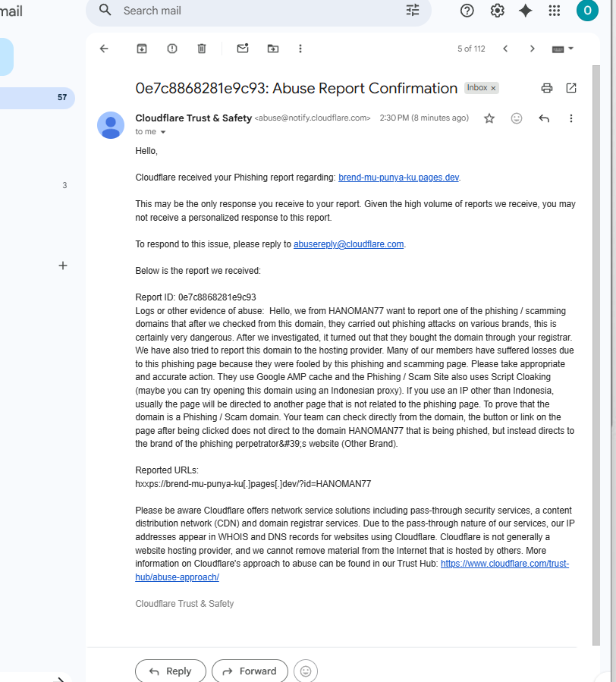Viewport: 616px width, 682px height.
Task: Click the abusereply@cloudflare.com link
Action: pos(348,244)
